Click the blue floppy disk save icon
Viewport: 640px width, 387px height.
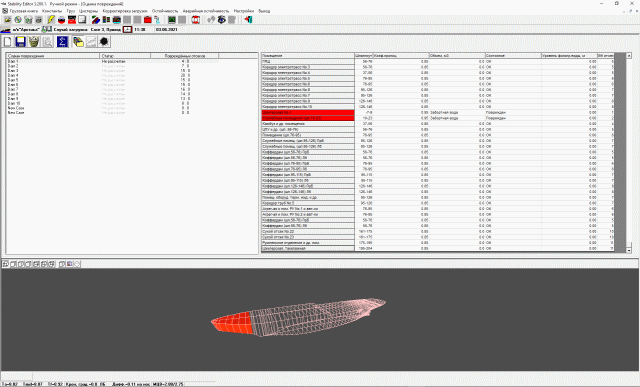pos(20,42)
